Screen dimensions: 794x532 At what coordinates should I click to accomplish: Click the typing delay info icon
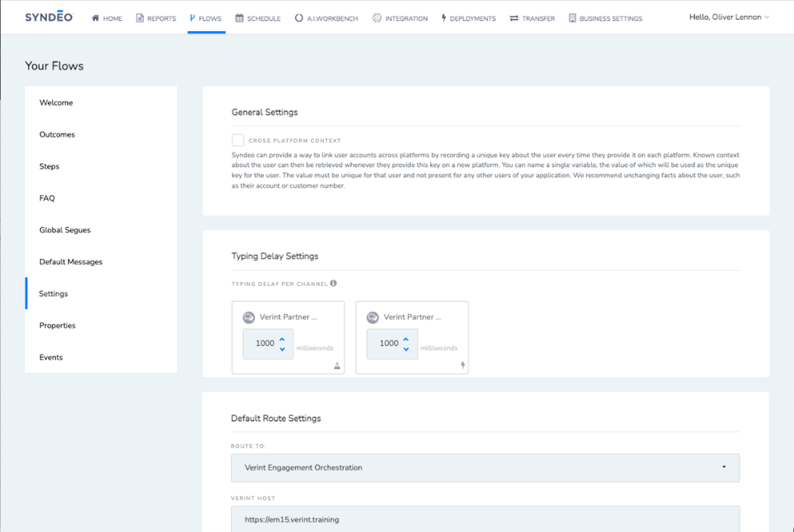333,283
